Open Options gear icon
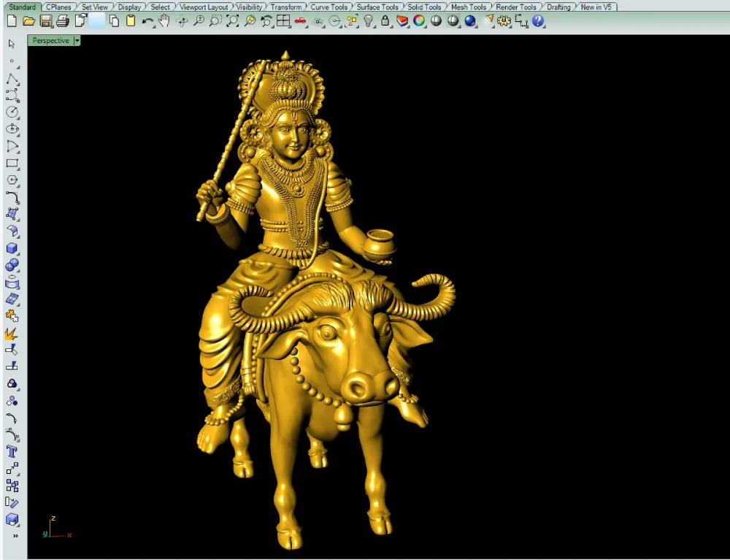The image size is (730, 560). tap(504, 21)
